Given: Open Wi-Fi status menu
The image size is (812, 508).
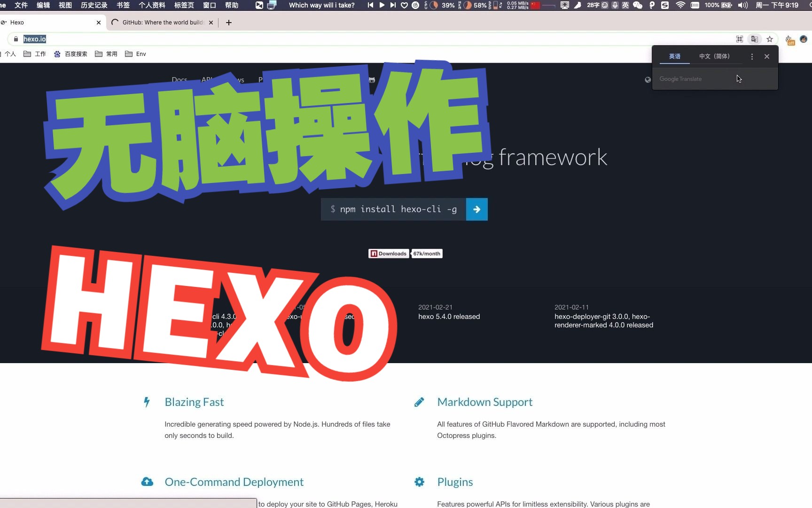Looking at the screenshot, I should click(680, 5).
